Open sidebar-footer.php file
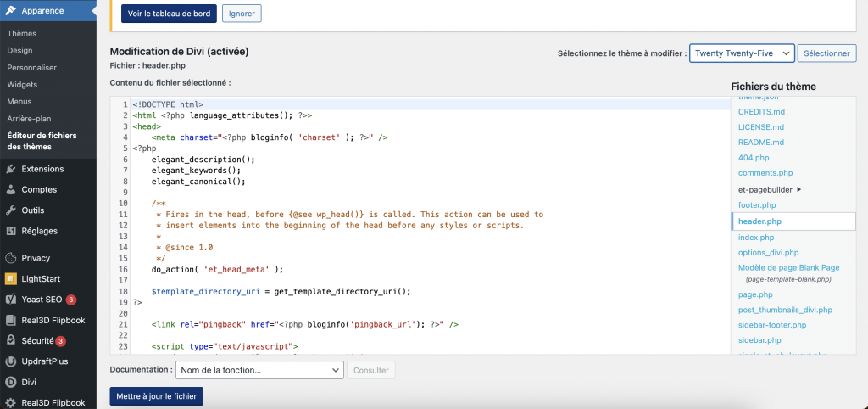This screenshot has width=868, height=409. point(772,325)
